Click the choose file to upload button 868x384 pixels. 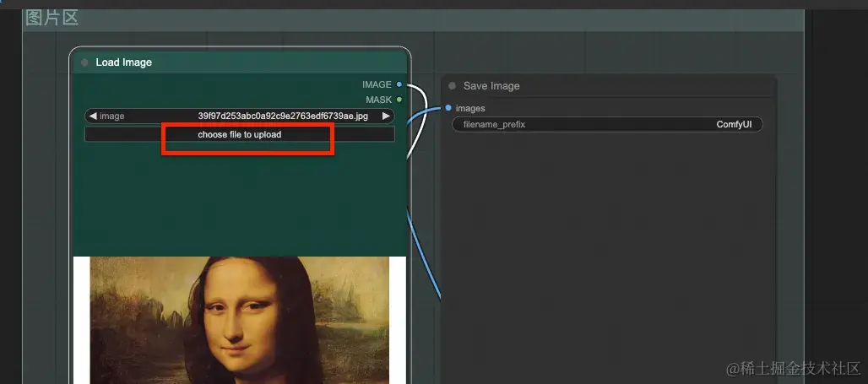(x=240, y=134)
